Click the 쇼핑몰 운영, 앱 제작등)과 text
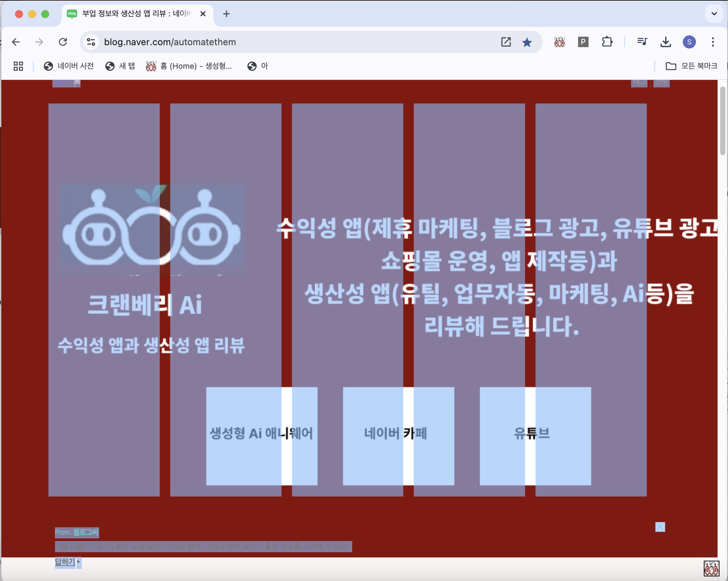Viewport: 728px width, 581px height. click(x=499, y=261)
